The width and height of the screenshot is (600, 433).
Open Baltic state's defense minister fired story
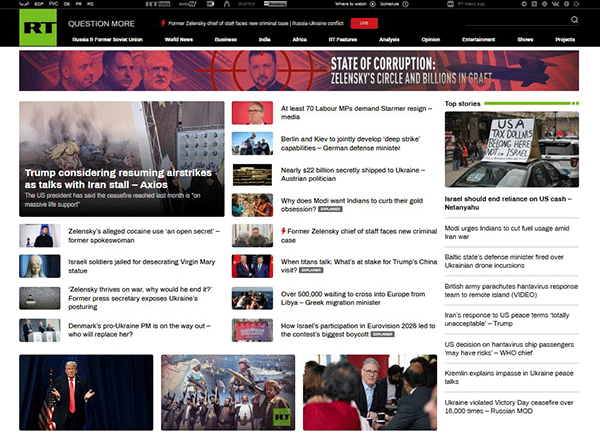click(x=504, y=261)
